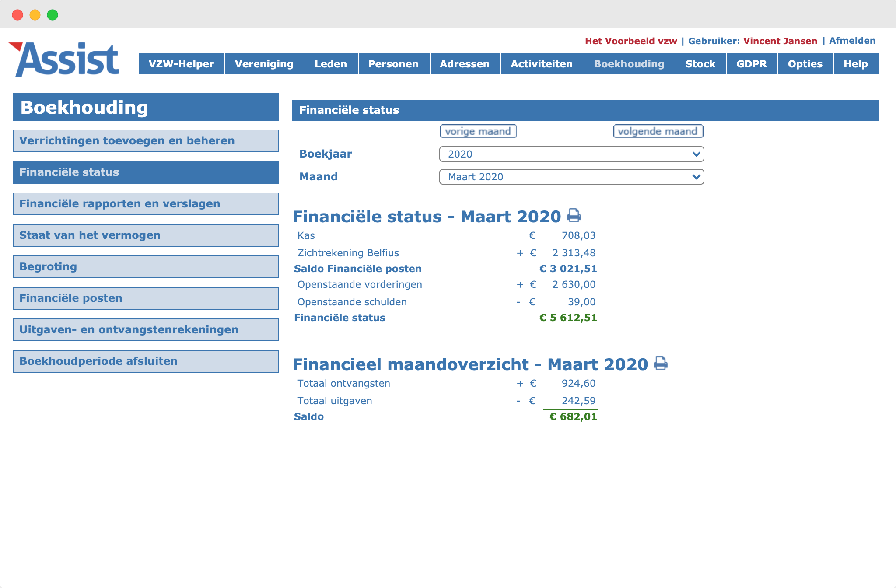
Task: Click the Totaal uitgaven label
Action: pos(335,401)
